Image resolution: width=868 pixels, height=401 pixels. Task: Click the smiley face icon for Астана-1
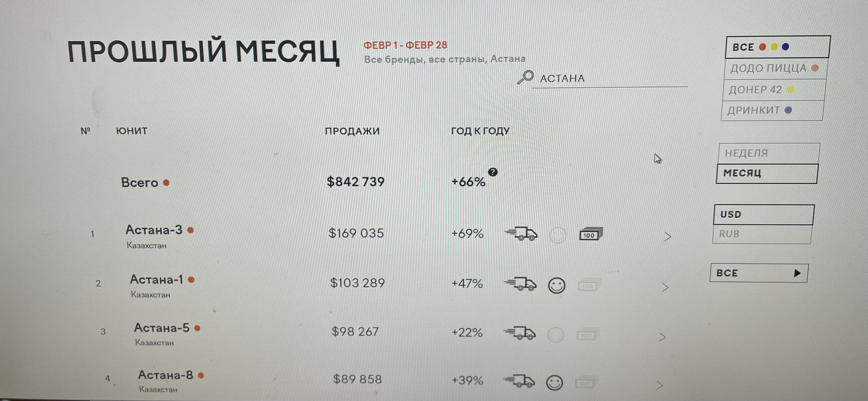point(556,286)
